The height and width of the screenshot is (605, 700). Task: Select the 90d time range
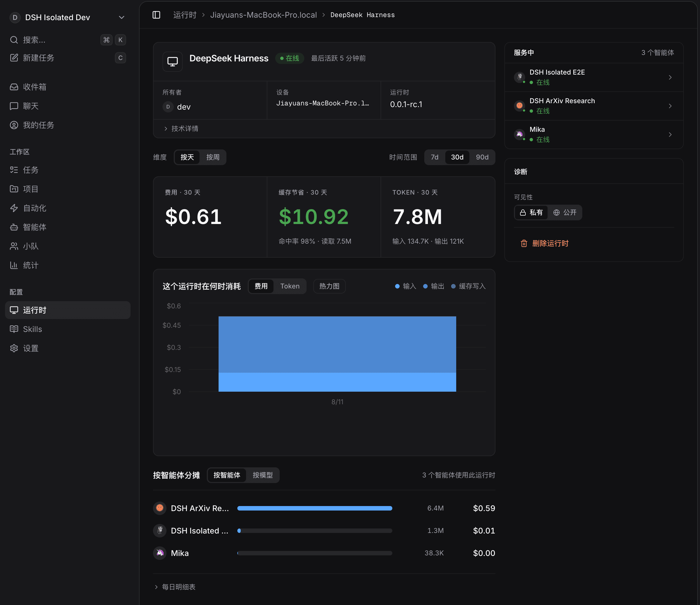coord(482,157)
